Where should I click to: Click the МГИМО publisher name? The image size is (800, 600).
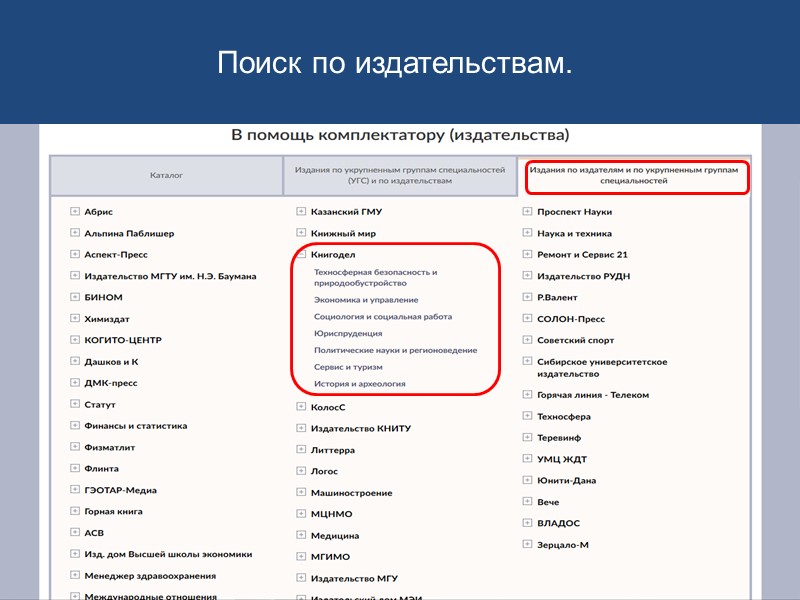click(330, 557)
